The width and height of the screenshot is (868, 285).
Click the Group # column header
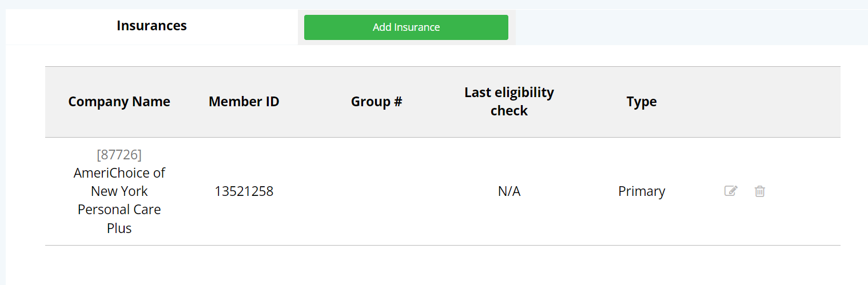[x=377, y=102]
